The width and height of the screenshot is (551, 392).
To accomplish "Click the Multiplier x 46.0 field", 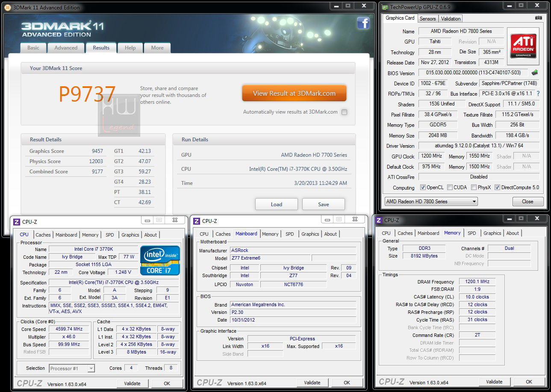I will [69, 337].
